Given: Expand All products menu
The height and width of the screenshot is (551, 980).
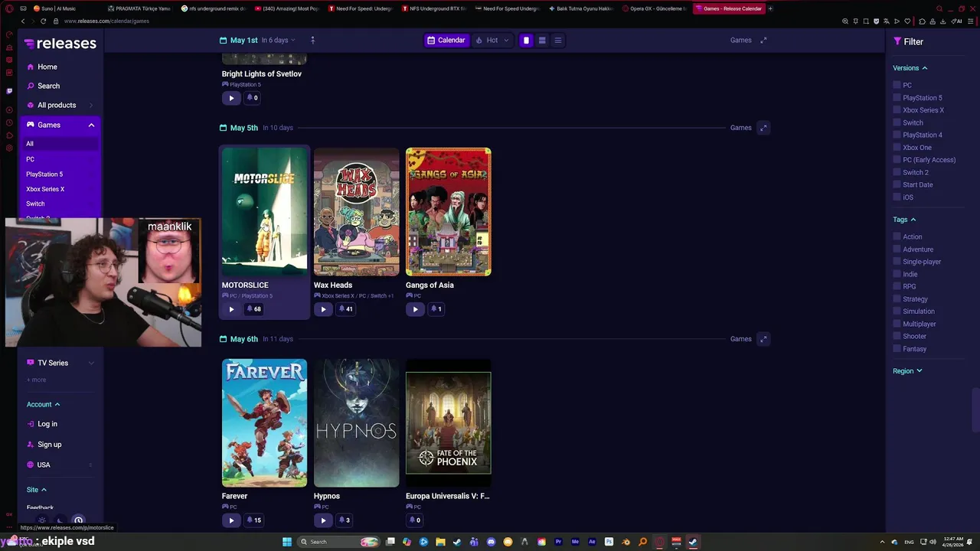Looking at the screenshot, I should coord(60,105).
